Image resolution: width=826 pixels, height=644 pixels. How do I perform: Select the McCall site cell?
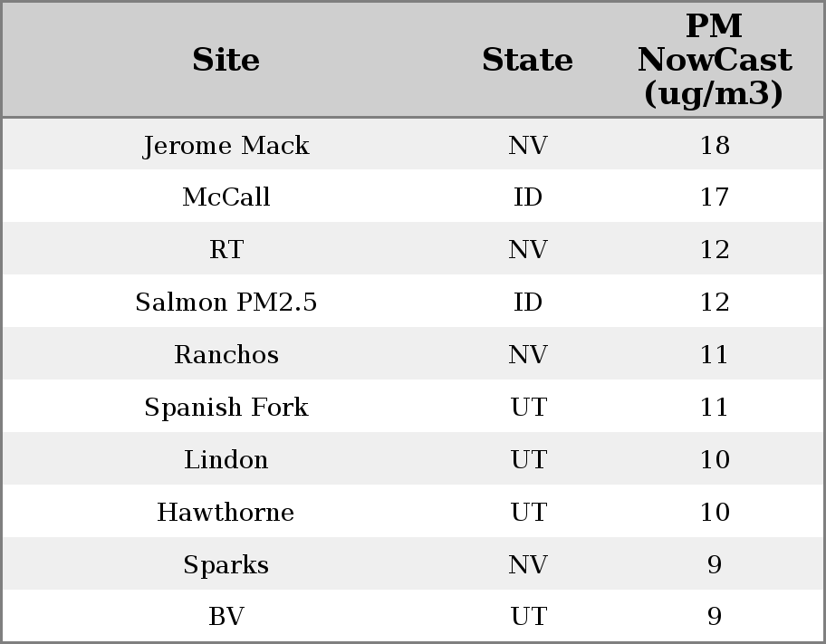click(226, 197)
